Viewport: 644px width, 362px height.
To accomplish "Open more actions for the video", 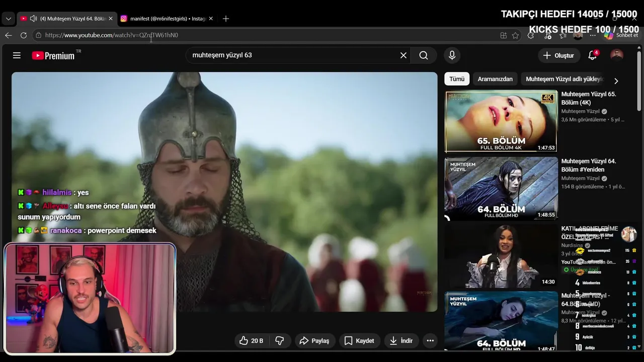I will (x=430, y=341).
